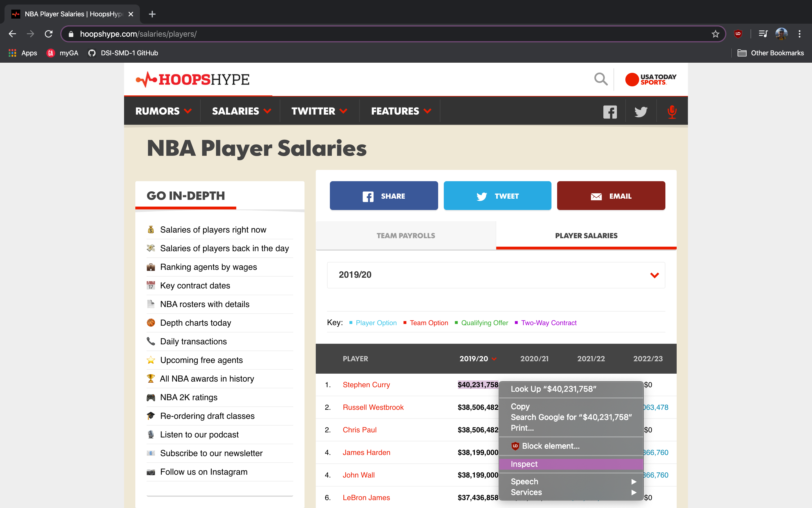Open the Other Bookmarks folder
This screenshot has height=508, width=812.
coord(770,53)
